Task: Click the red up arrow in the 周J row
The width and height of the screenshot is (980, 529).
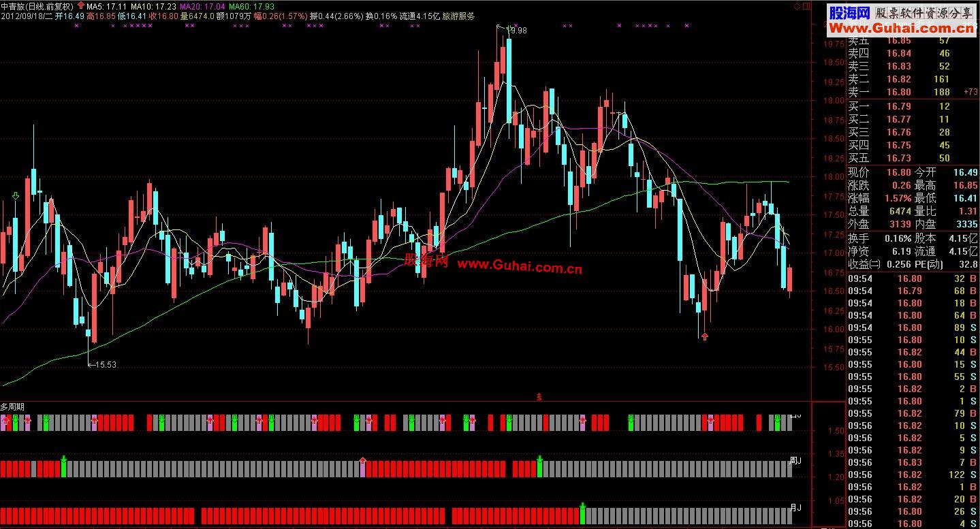Action: point(363,461)
